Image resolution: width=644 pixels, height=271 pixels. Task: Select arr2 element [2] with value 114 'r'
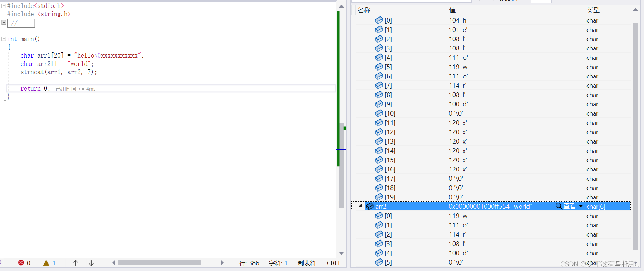coord(491,234)
